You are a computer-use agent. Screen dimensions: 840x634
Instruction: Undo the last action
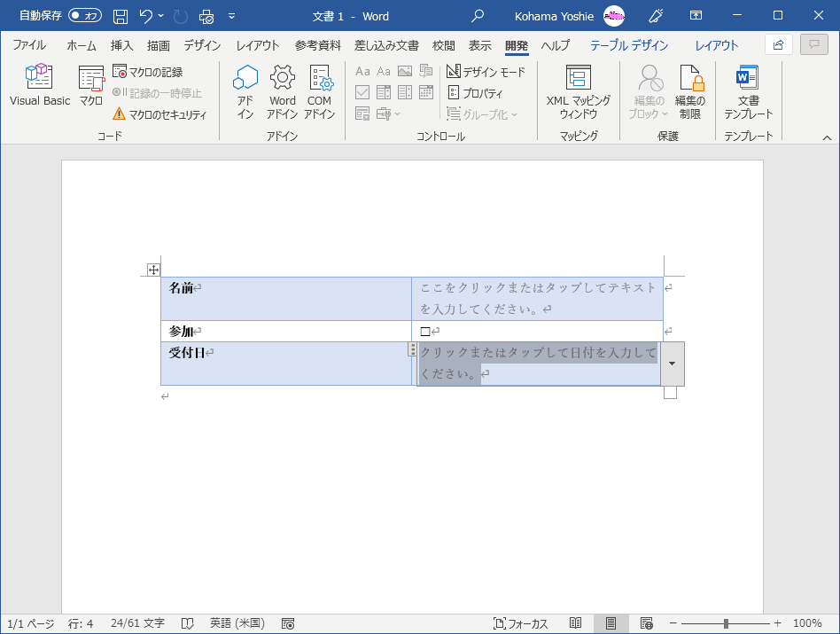145,16
